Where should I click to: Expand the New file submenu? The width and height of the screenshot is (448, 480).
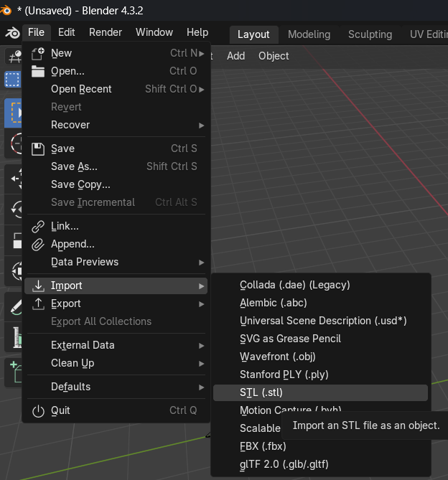pos(116,53)
